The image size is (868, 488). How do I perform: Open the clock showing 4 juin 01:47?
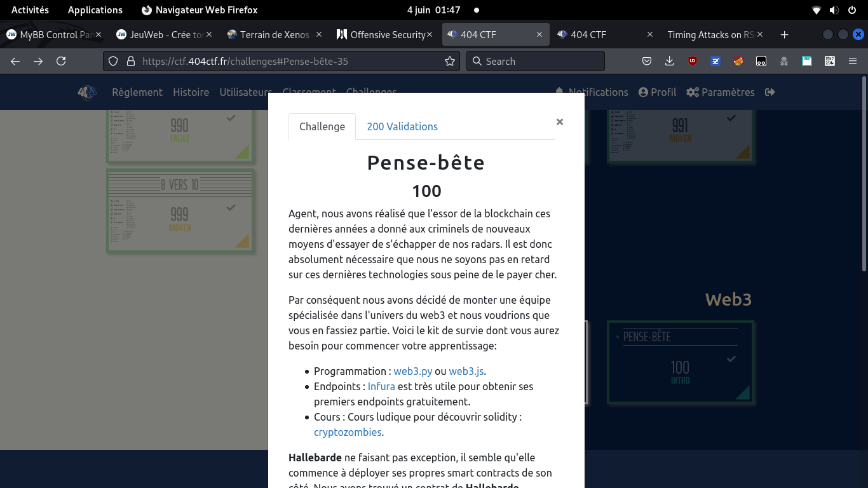coord(433,10)
